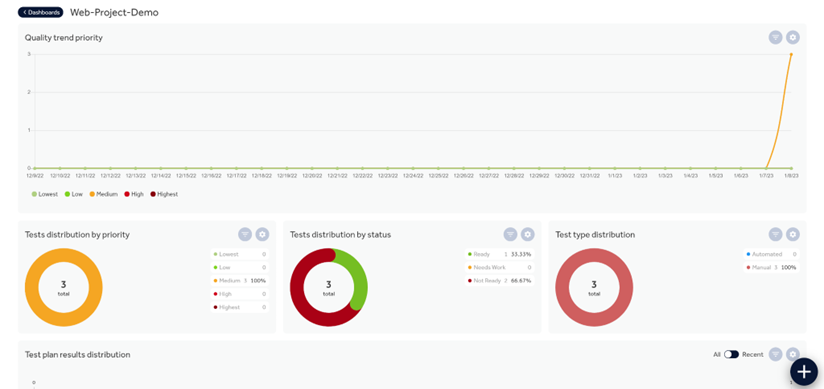Toggle Lowest series in trend chart legend
The image size is (824, 389).
(x=45, y=194)
